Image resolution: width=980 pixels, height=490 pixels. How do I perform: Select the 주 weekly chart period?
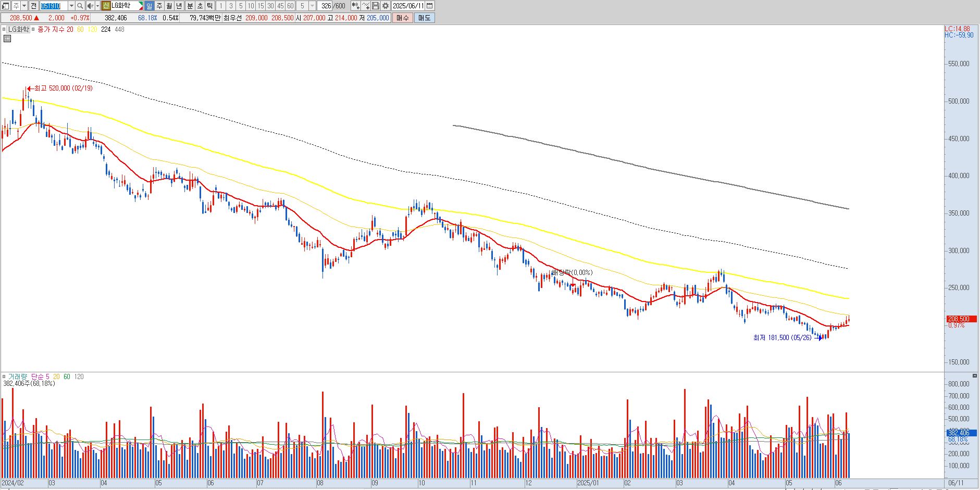point(159,6)
